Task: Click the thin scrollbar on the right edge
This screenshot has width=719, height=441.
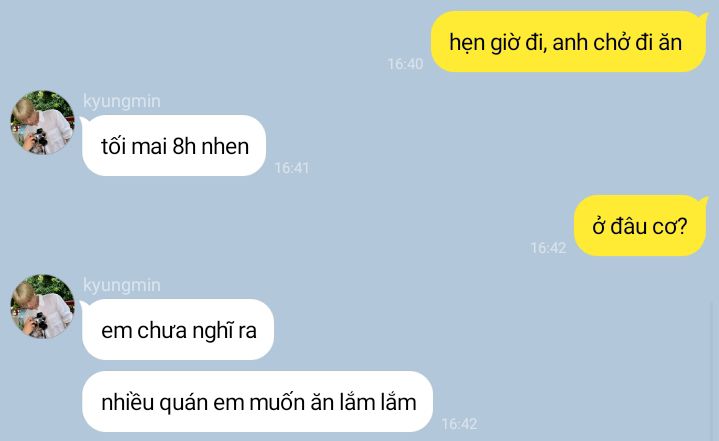Action: coord(713,370)
